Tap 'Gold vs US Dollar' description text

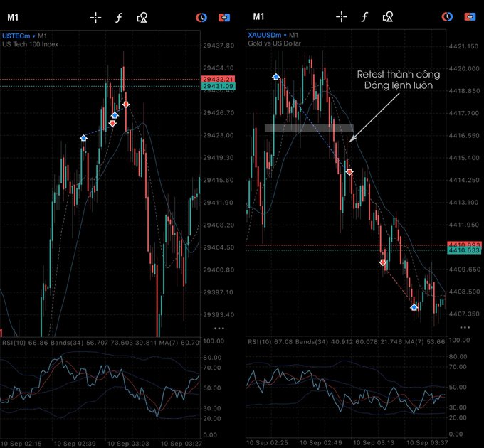pyautogui.click(x=274, y=43)
